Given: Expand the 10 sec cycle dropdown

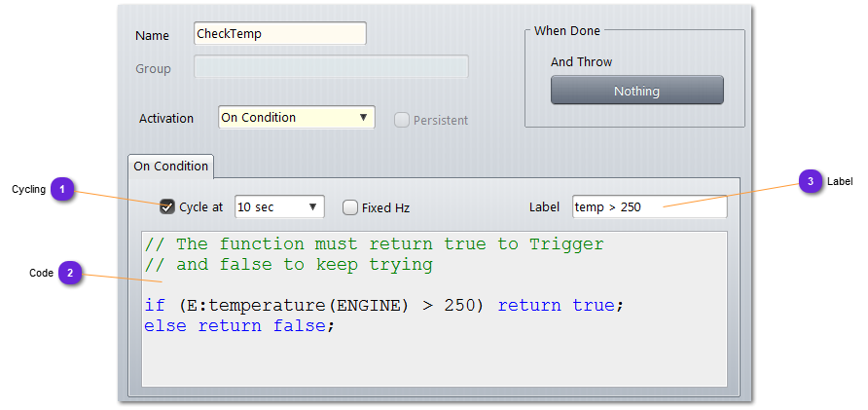Looking at the screenshot, I should click(x=279, y=207).
